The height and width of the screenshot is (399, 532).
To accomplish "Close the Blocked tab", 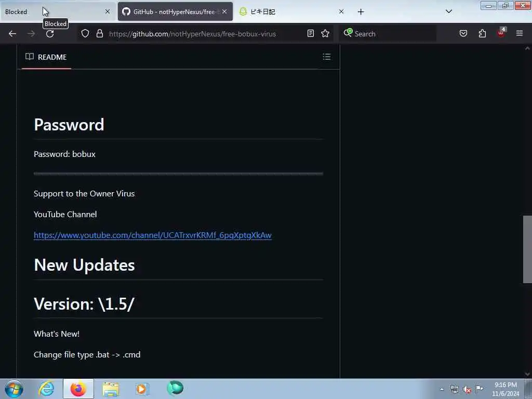I will [x=107, y=11].
